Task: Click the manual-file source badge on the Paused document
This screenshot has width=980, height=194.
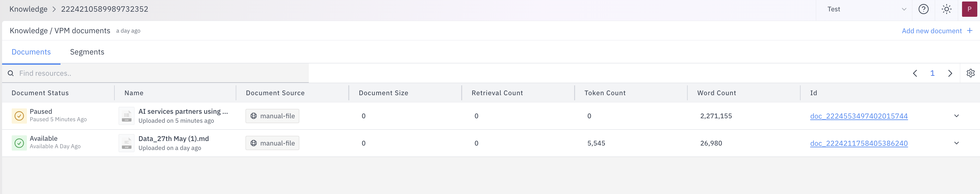Action: (272, 116)
